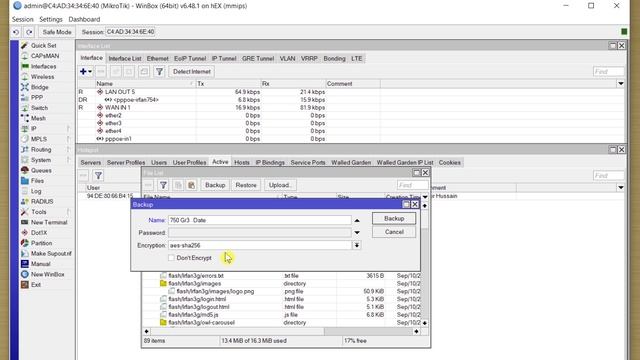The height and width of the screenshot is (360, 640).
Task: Open the Switch sidebar item
Action: click(x=39, y=108)
